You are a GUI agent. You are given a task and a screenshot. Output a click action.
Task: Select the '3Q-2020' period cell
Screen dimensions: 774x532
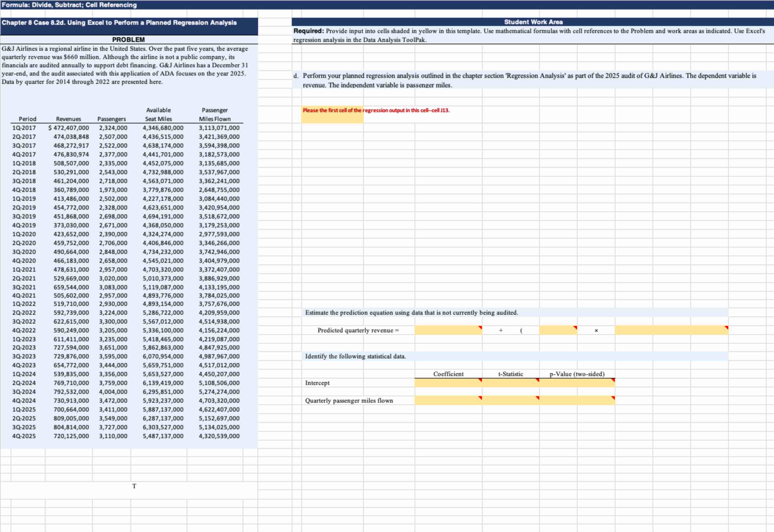pyautogui.click(x=24, y=252)
